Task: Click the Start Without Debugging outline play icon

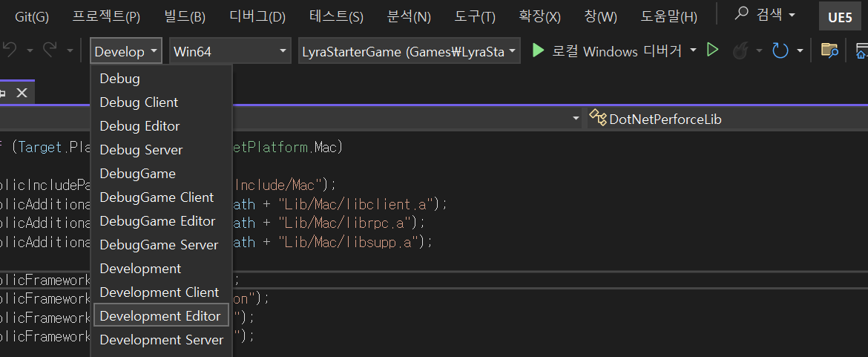Action: click(712, 50)
